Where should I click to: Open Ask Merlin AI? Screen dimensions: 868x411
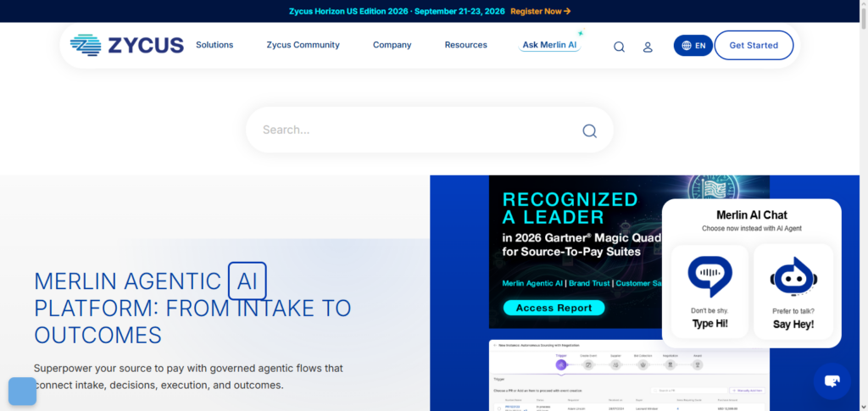[x=549, y=46]
